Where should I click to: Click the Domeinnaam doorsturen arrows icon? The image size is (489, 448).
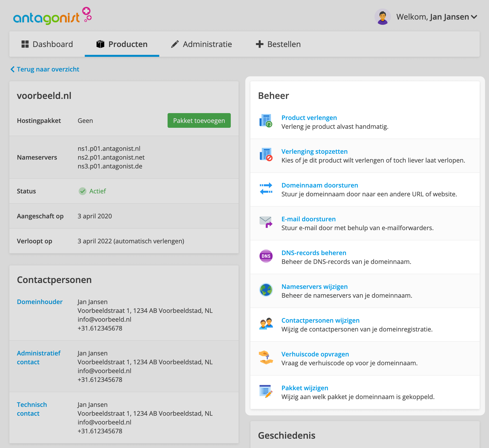[x=266, y=188]
